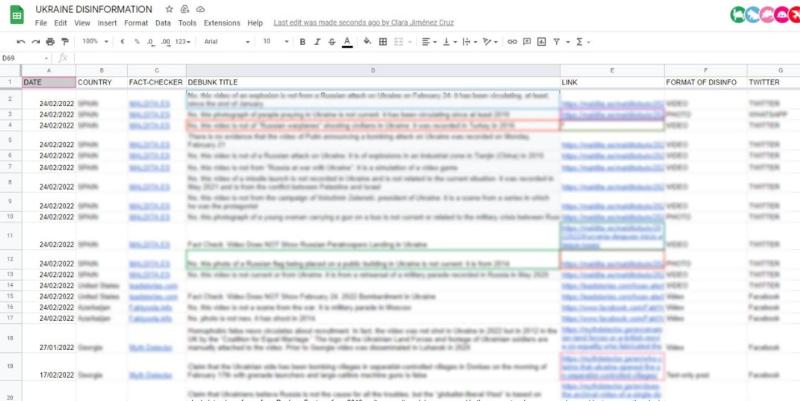Image resolution: width=800 pixels, height=401 pixels.
Task: Expand the Arial font dropdown
Action: click(225, 41)
